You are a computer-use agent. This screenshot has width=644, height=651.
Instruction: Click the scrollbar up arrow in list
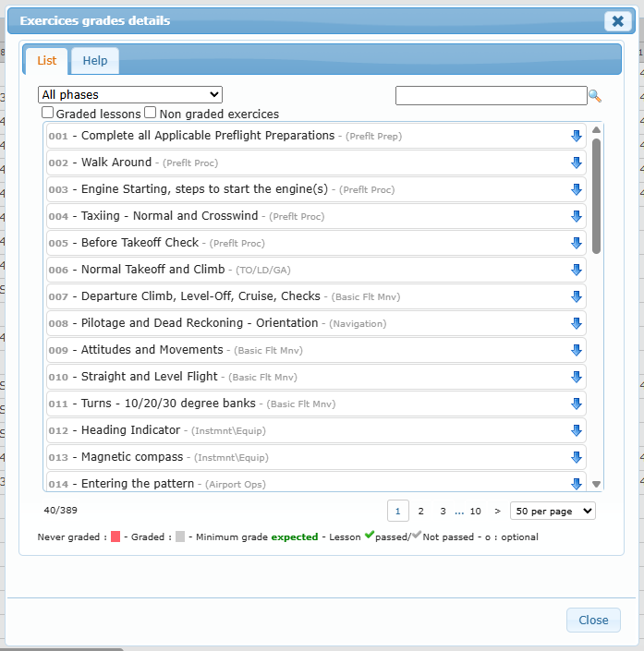(596, 130)
